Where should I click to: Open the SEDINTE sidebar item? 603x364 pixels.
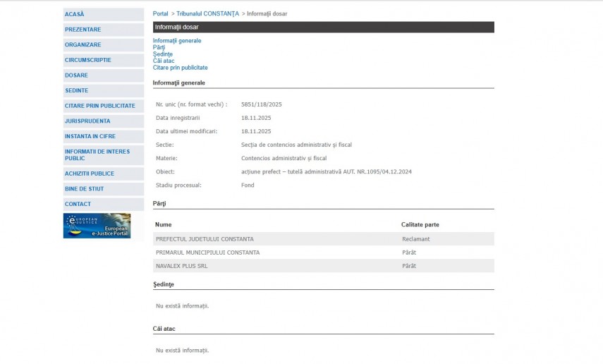click(x=77, y=91)
